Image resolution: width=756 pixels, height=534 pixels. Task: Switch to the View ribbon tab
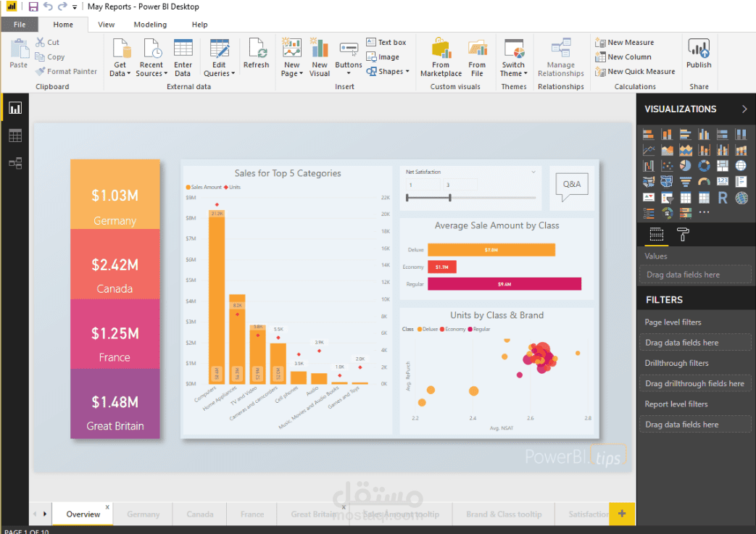click(x=106, y=25)
